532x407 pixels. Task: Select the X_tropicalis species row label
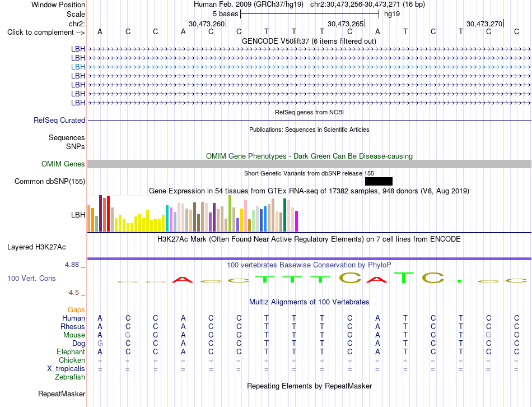point(66,369)
